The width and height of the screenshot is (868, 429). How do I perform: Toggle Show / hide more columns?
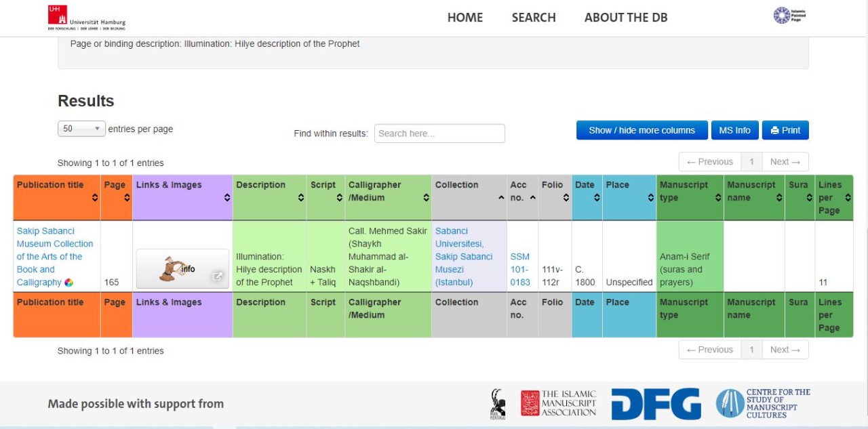tap(642, 130)
